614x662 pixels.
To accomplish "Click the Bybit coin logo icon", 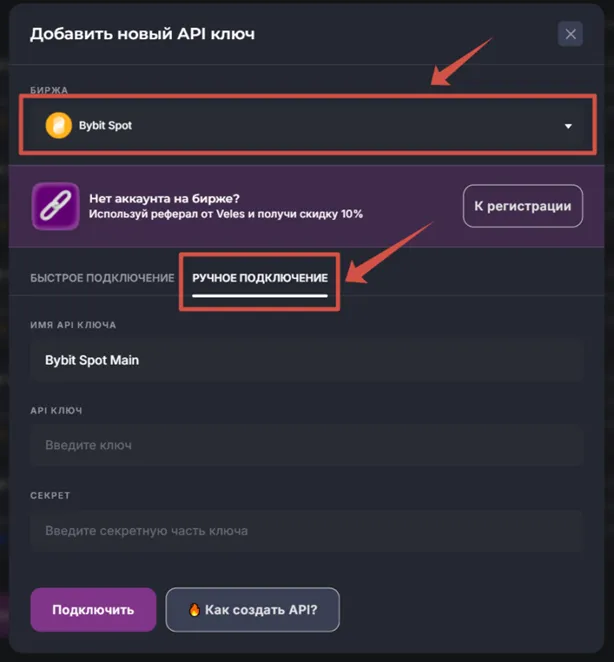I will [x=58, y=126].
